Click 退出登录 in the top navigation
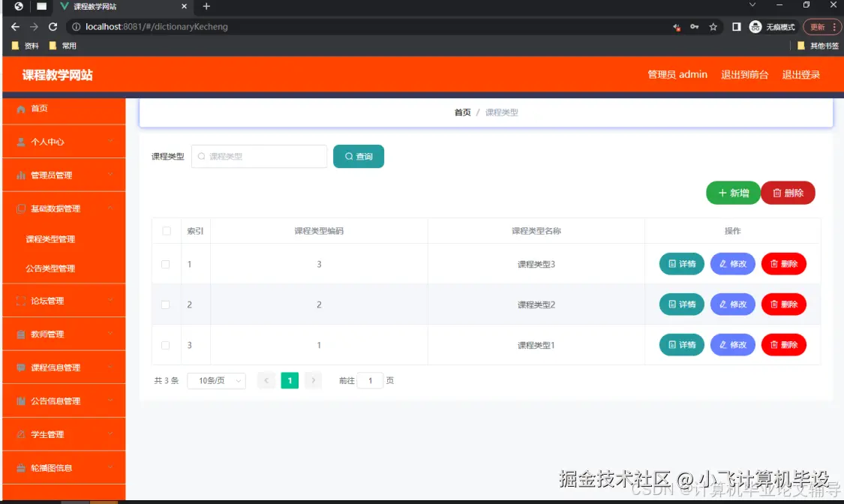This screenshot has width=844, height=504. point(802,74)
